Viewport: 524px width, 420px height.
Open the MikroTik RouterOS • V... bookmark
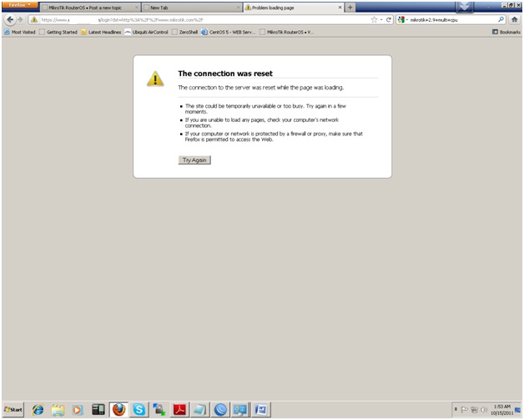[287, 32]
